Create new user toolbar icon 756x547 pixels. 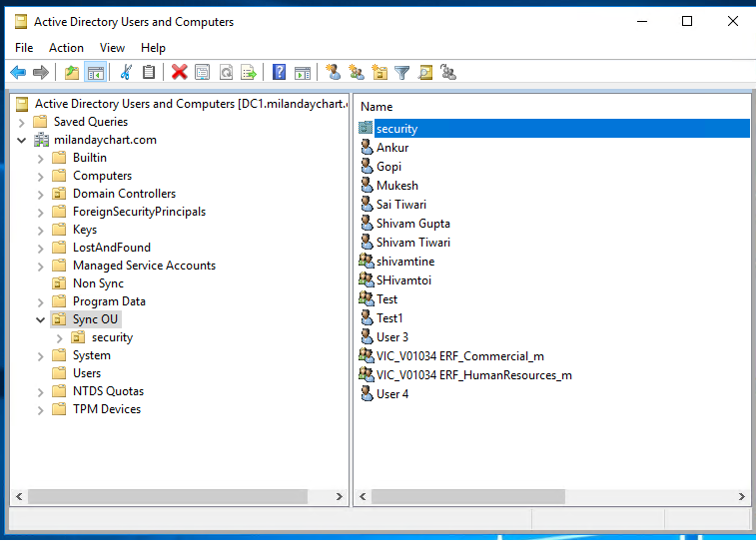[334, 72]
